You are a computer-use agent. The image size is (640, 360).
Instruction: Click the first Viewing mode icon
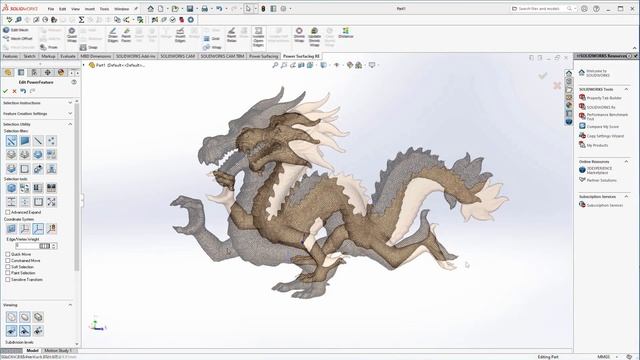coord(11,317)
